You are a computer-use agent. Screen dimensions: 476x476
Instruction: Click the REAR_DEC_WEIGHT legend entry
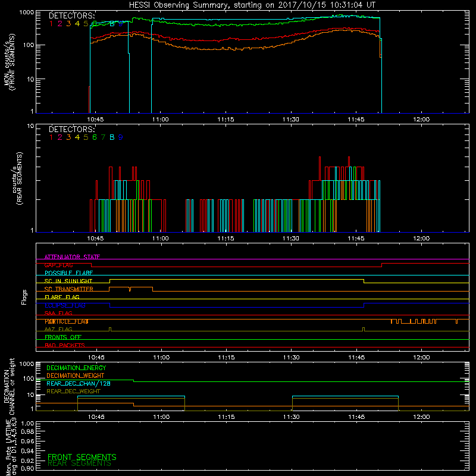tap(73, 392)
